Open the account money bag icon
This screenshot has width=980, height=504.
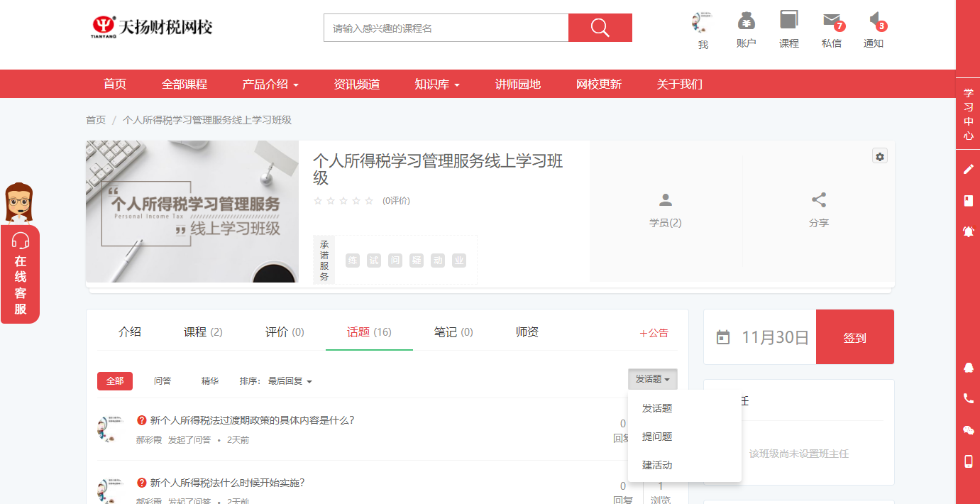[746, 21]
